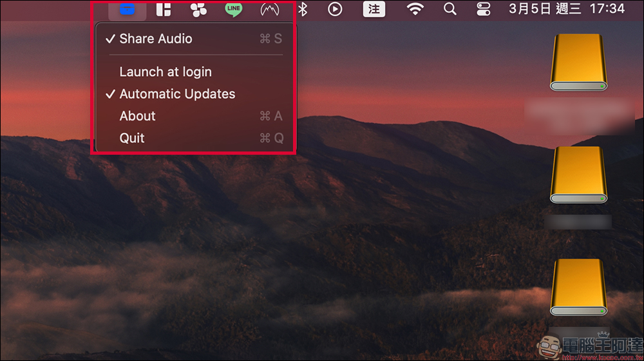Select the middle yellow external drive
Image resolution: width=644 pixels, height=361 pixels.
578,175
